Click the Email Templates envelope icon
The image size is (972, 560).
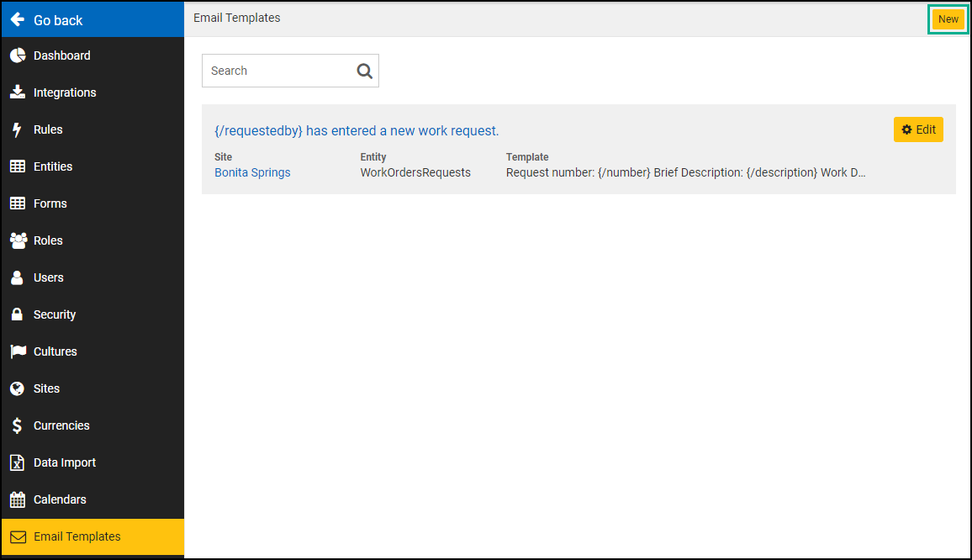click(x=18, y=536)
